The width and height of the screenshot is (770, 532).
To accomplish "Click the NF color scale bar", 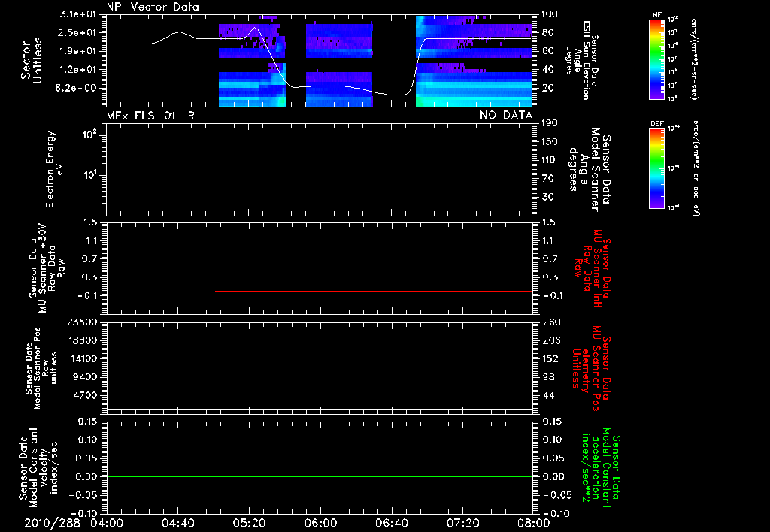I will tap(656, 59).
